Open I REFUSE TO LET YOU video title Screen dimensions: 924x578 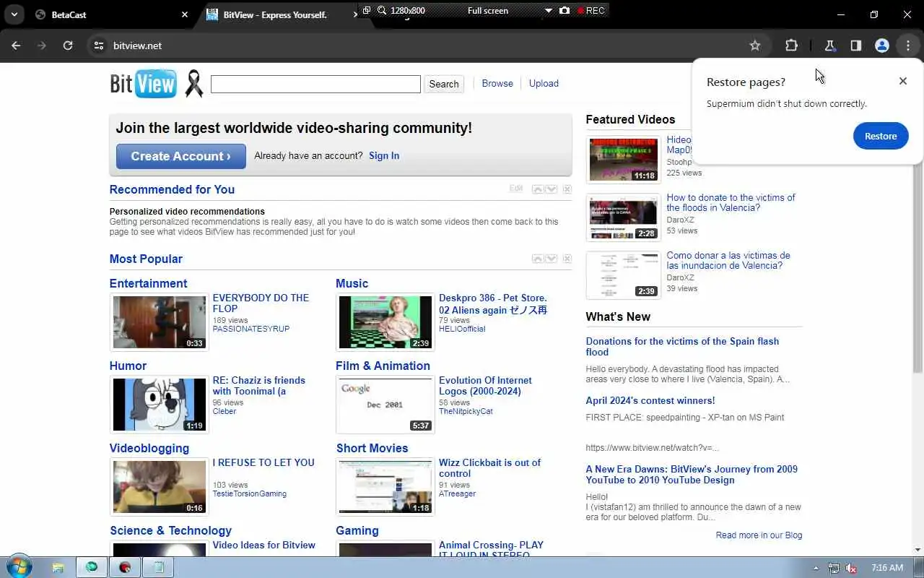[x=263, y=462]
